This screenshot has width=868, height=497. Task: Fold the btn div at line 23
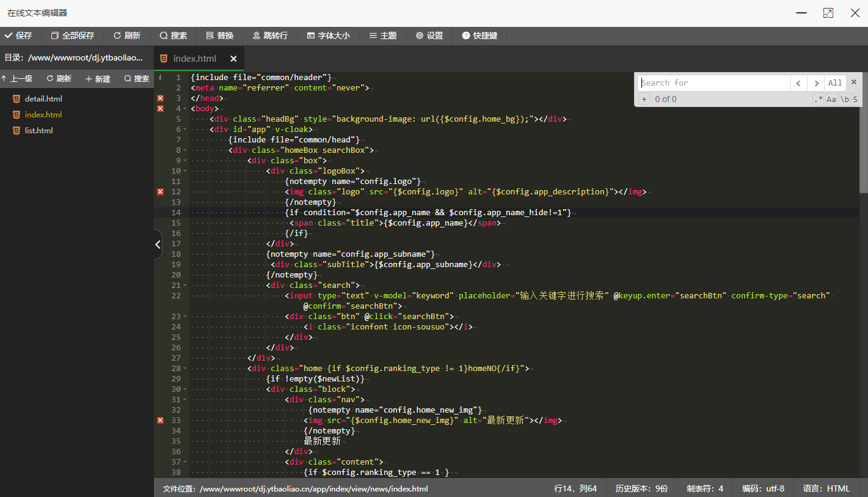[185, 317]
